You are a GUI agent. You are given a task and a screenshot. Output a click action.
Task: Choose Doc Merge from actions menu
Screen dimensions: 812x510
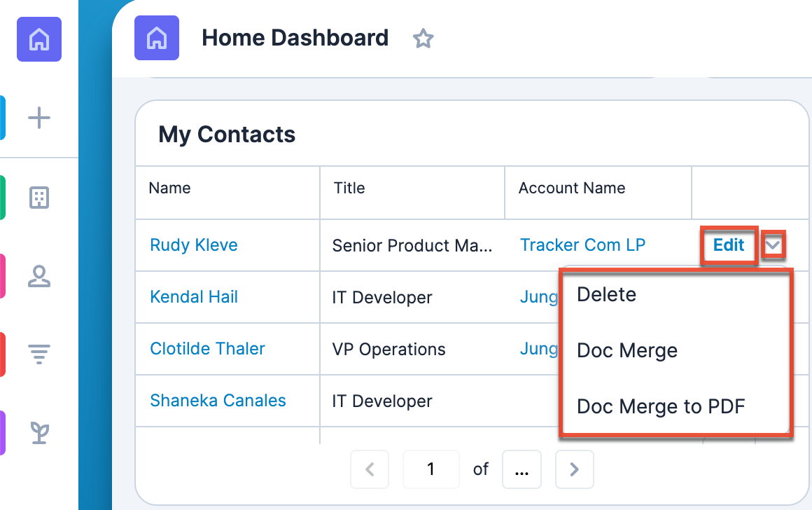[626, 350]
